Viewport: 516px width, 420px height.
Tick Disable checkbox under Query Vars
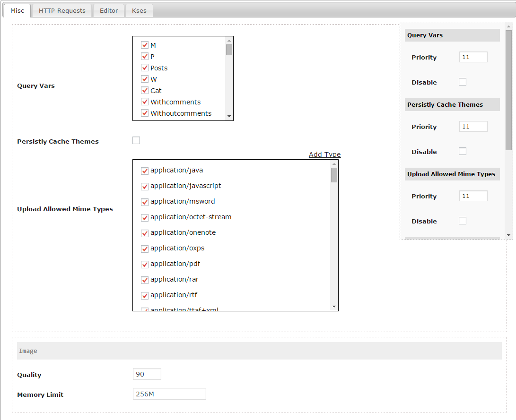point(463,82)
